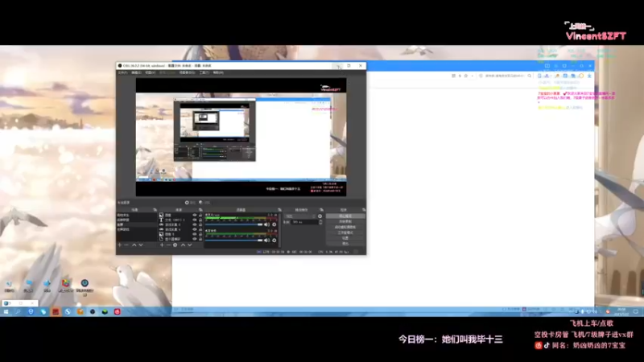Open the Windows Start menu
The image size is (644, 362).
6,312
